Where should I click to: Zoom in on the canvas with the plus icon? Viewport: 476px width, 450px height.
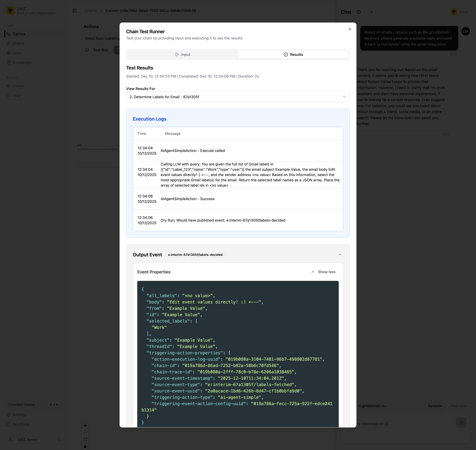coord(85,425)
